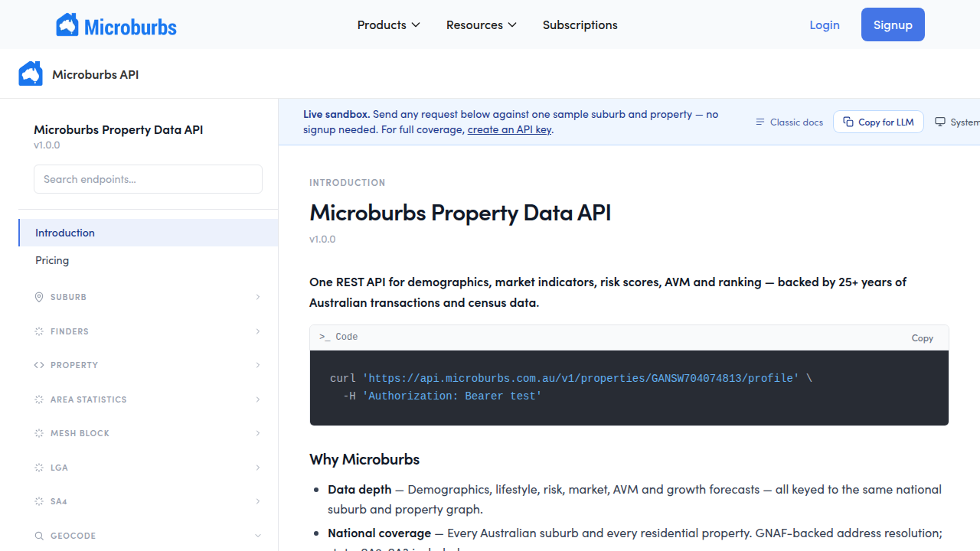The image size is (980, 551).
Task: Expand the Finders section chevron
Action: coord(258,331)
